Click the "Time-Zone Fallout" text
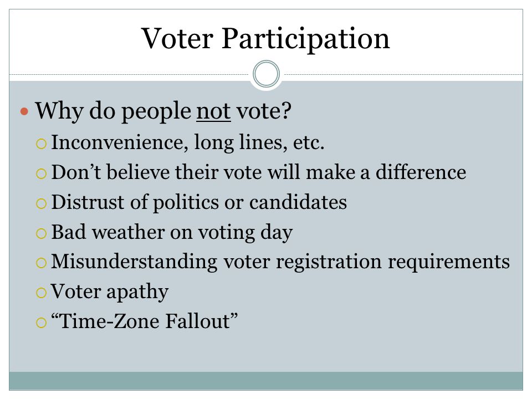Image resolution: width=532 pixels, height=399 pixels. tap(144, 321)
